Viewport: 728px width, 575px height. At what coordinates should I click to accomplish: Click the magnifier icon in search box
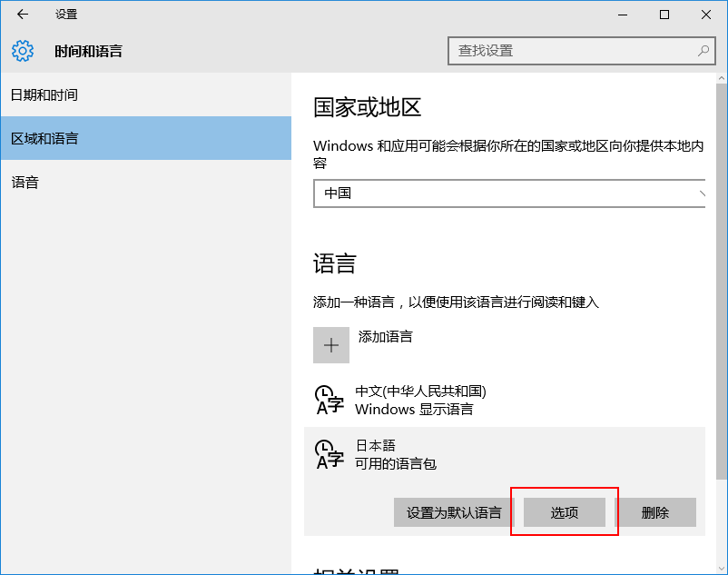pyautogui.click(x=703, y=51)
